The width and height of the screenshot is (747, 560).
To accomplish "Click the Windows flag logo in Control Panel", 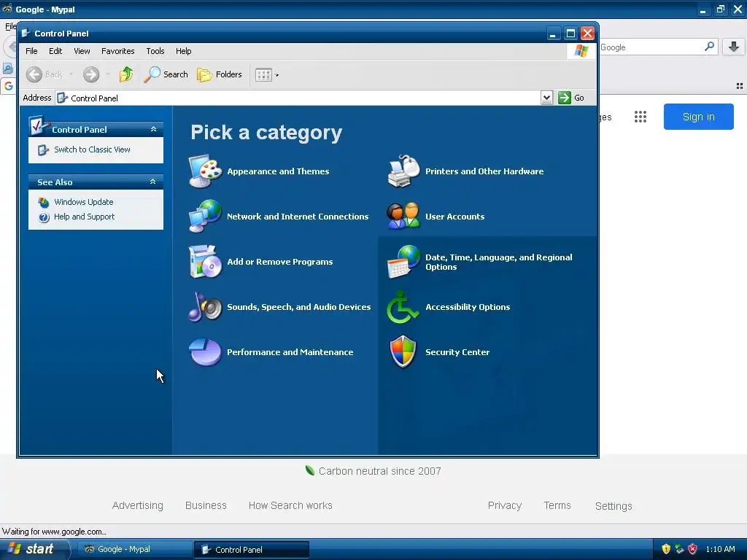I will [x=581, y=50].
